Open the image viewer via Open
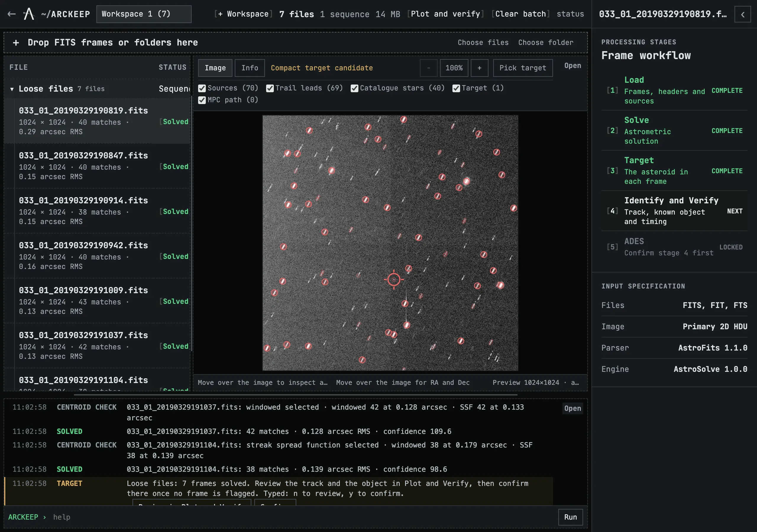The height and width of the screenshot is (532, 757). pyautogui.click(x=572, y=66)
